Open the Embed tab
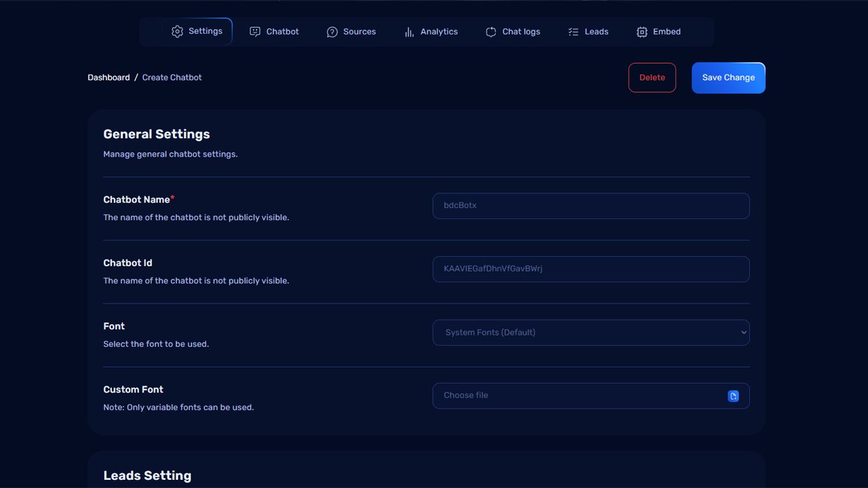This screenshot has width=868, height=488. tap(667, 32)
